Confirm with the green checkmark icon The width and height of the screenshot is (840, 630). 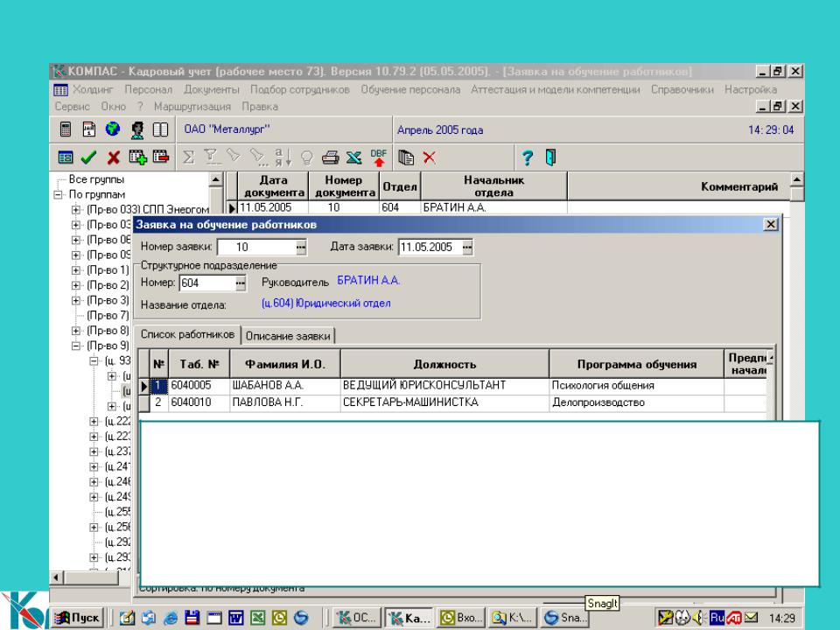coord(88,157)
